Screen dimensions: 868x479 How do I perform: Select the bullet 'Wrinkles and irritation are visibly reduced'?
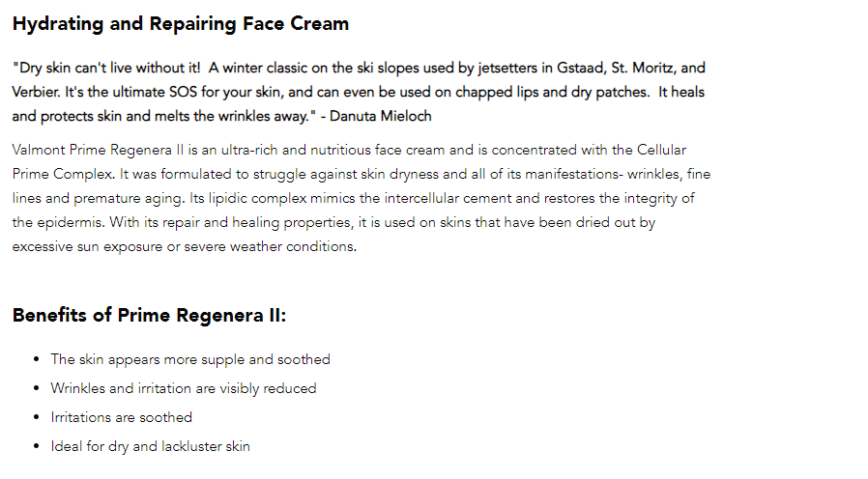(184, 388)
